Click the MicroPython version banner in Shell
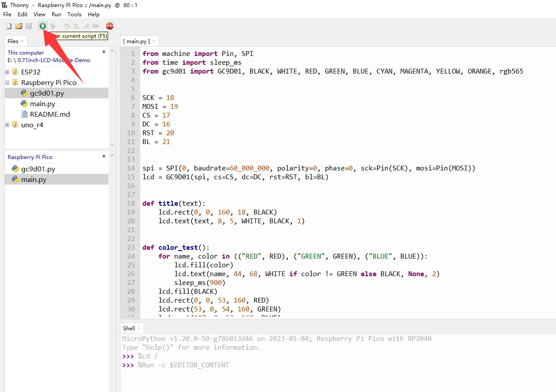 tap(277, 339)
